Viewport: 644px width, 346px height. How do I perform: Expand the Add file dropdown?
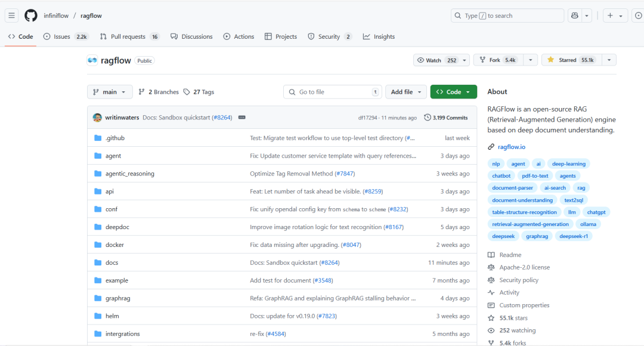(406, 92)
